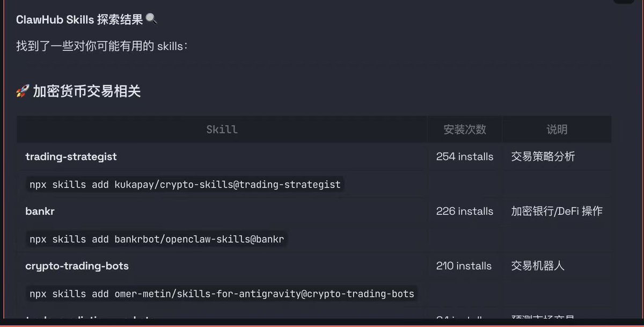Click the '254 installs' cell
The width and height of the screenshot is (644, 327).
465,157
